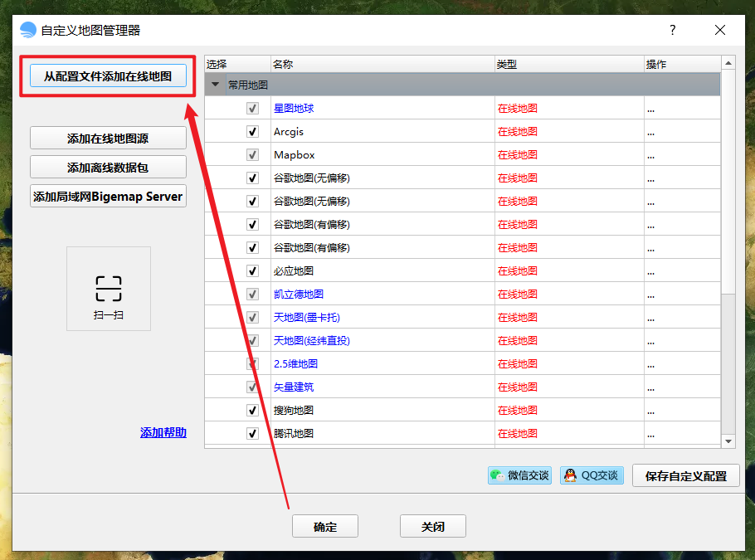Click 保存自定义配置 button

[685, 475]
